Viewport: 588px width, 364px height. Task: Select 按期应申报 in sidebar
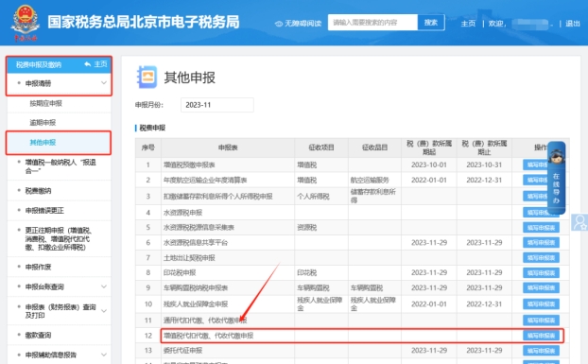(45, 103)
